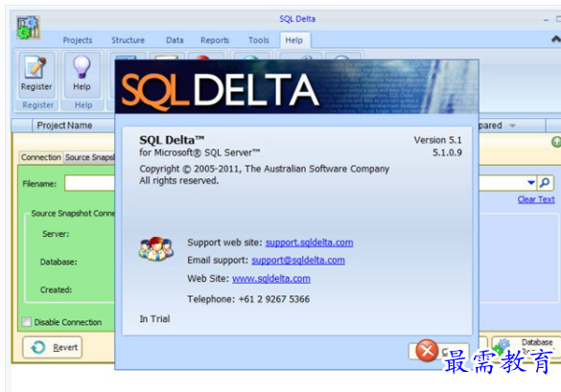Click the Revert button
The image size is (561, 392).
pos(53,347)
